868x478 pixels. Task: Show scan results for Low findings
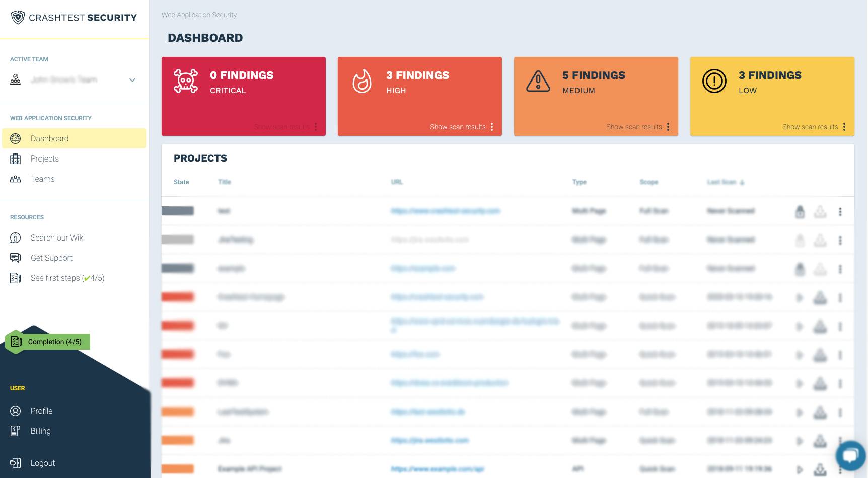click(x=810, y=127)
